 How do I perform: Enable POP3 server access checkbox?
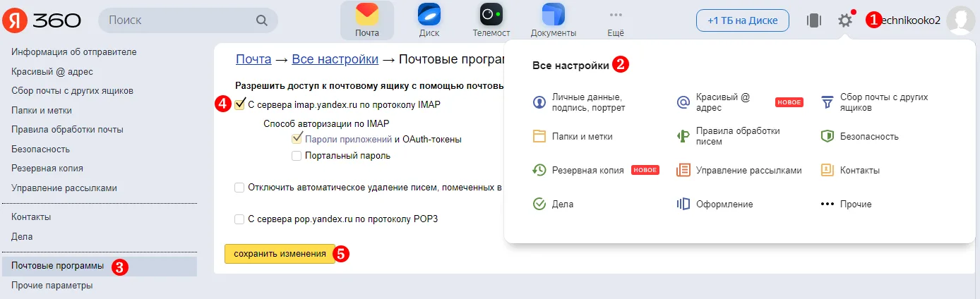pyautogui.click(x=240, y=219)
